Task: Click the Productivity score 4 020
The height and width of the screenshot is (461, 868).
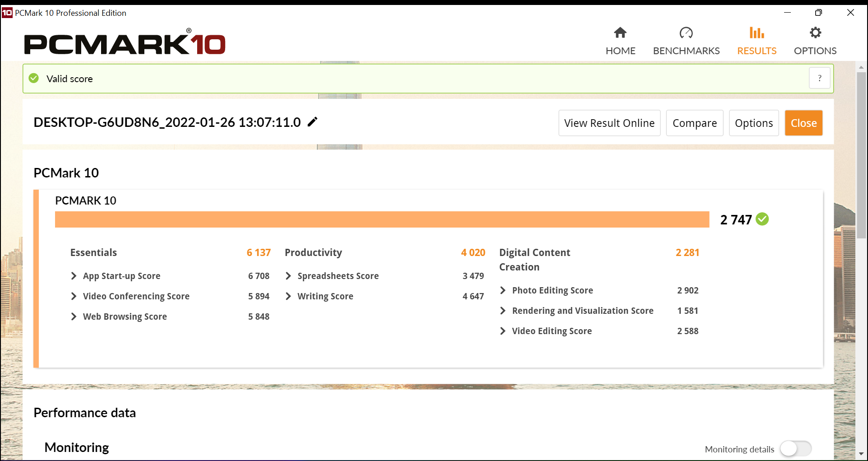Action: [473, 252]
